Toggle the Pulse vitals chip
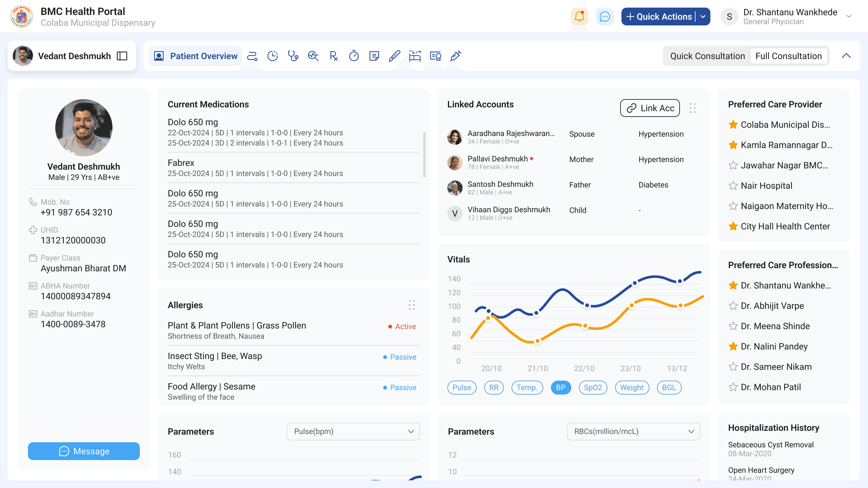The height and width of the screenshot is (488, 868). 461,388
